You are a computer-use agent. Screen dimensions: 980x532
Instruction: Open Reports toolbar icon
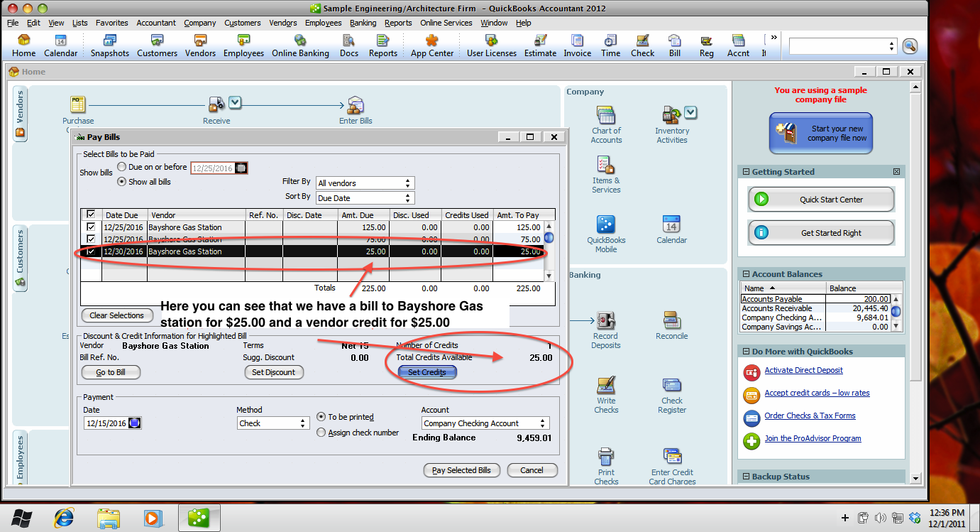[x=383, y=46]
